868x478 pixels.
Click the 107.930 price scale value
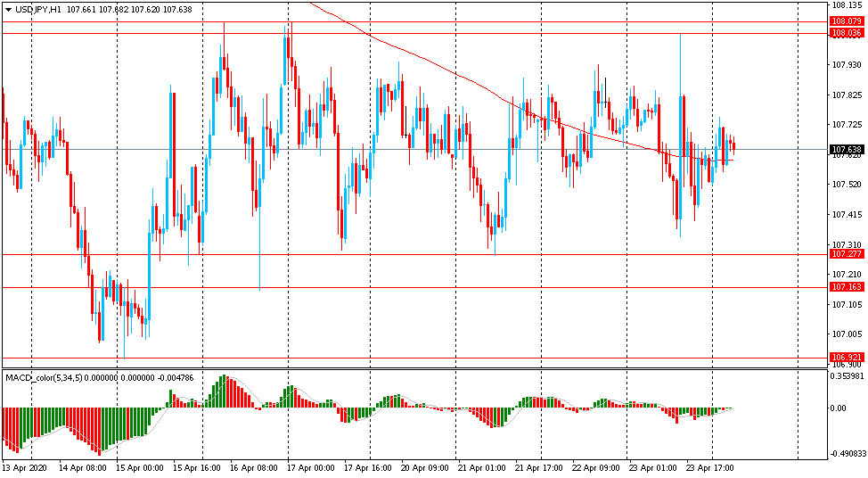[x=847, y=65]
